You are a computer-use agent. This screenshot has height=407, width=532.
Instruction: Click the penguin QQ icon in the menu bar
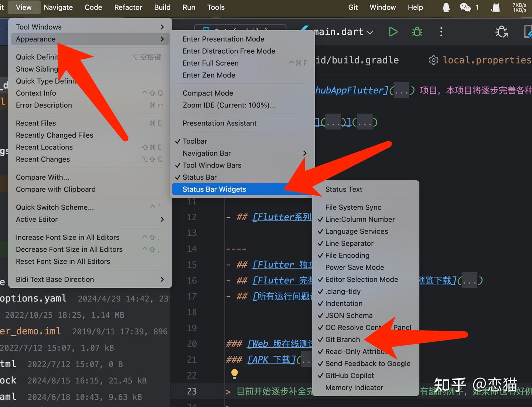446,7
